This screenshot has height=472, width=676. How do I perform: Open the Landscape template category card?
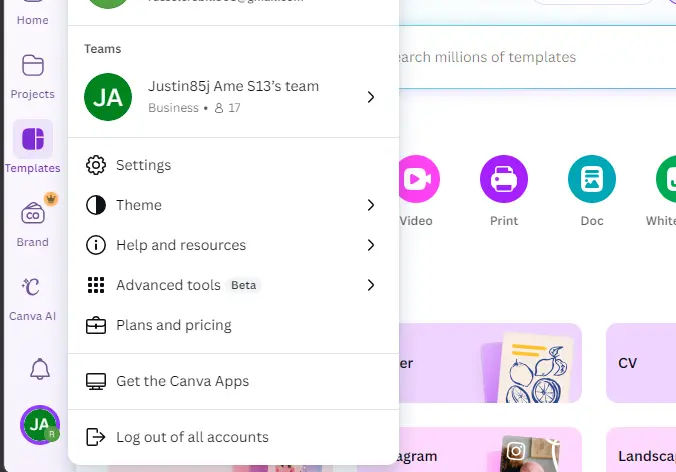coord(641,449)
